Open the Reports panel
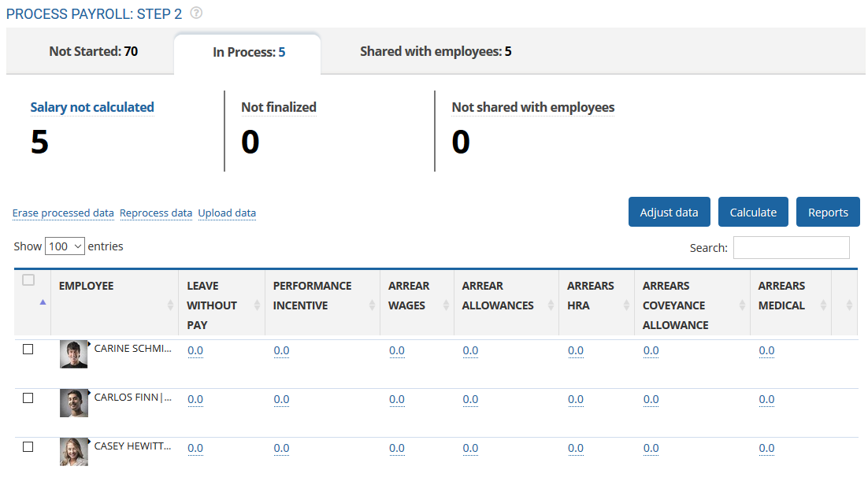Image resolution: width=868 pixels, height=481 pixels. 828,212
